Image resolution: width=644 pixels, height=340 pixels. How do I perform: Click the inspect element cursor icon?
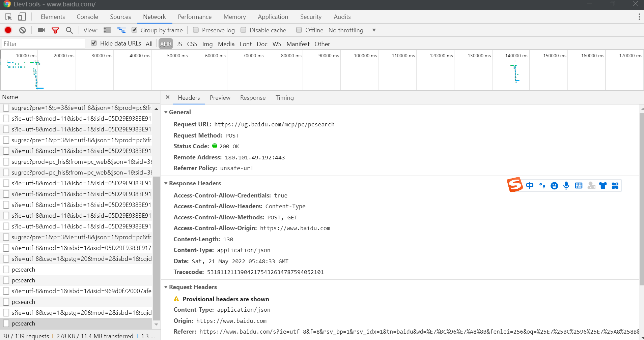[x=8, y=17]
